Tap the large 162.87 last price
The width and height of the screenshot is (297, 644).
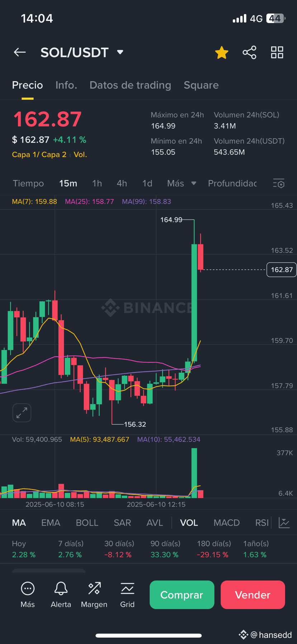(47, 119)
